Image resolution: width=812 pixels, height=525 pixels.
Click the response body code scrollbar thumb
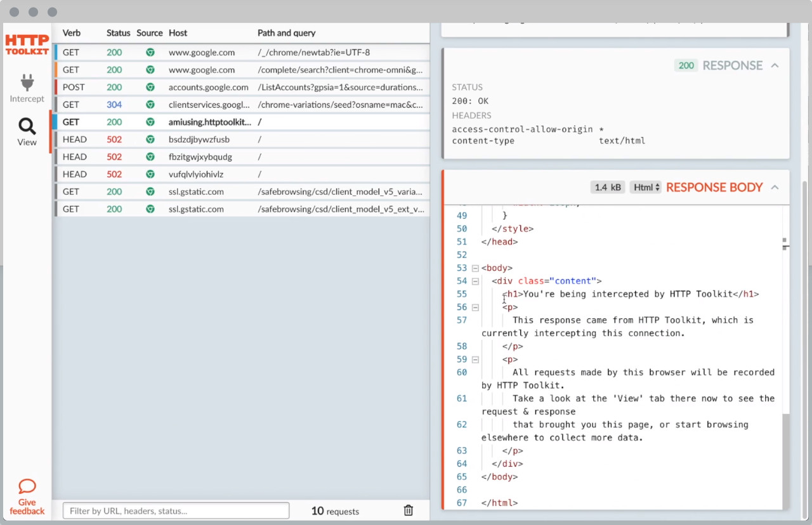coord(785,461)
